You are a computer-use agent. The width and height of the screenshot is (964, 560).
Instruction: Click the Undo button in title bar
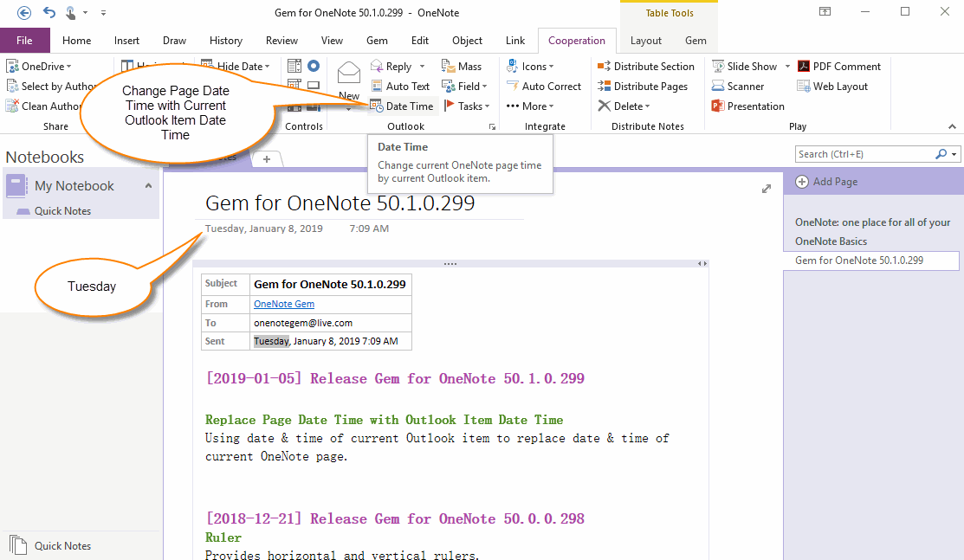[x=49, y=12]
